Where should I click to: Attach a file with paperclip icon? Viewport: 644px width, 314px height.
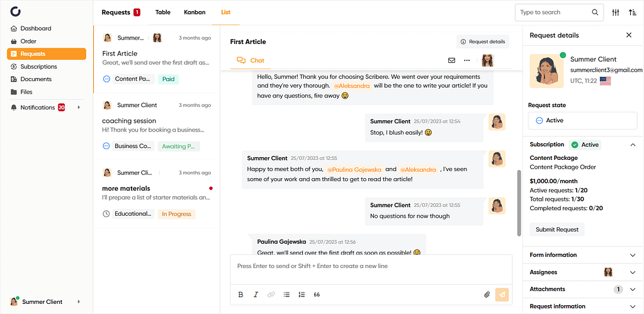487,294
